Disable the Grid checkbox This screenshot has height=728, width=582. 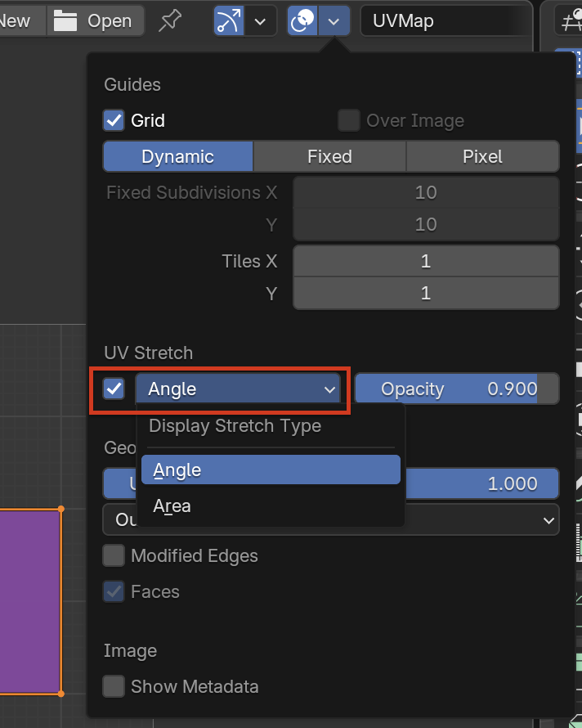114,121
